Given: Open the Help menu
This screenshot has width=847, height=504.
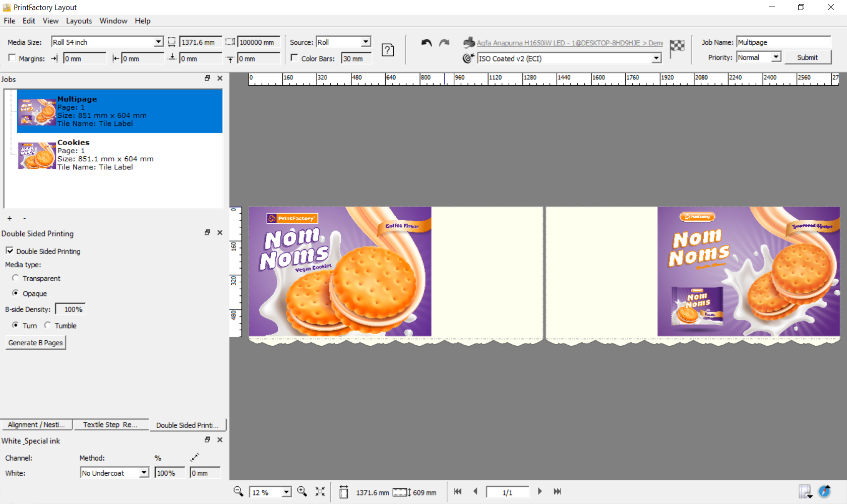Looking at the screenshot, I should [143, 21].
